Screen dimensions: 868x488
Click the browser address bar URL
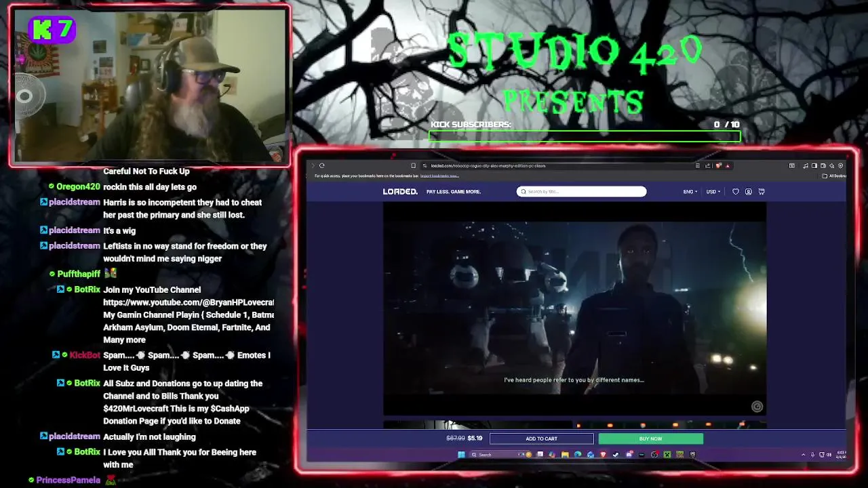(x=488, y=165)
